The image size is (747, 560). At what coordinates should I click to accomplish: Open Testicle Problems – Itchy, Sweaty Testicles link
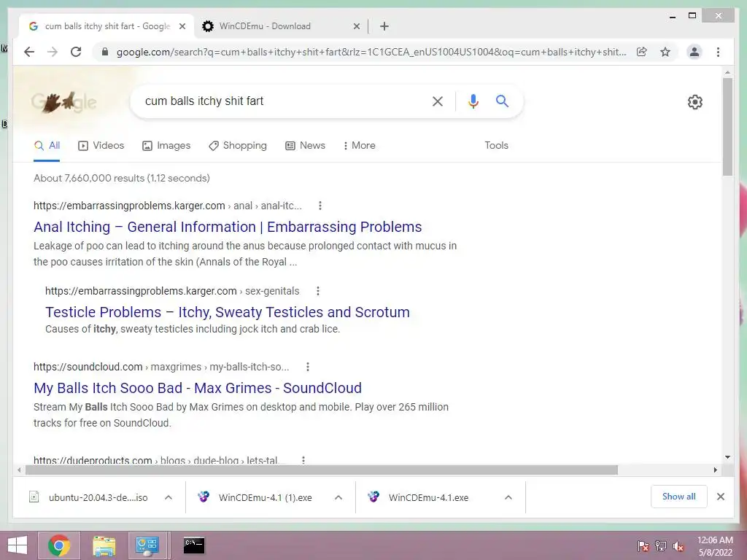click(228, 312)
